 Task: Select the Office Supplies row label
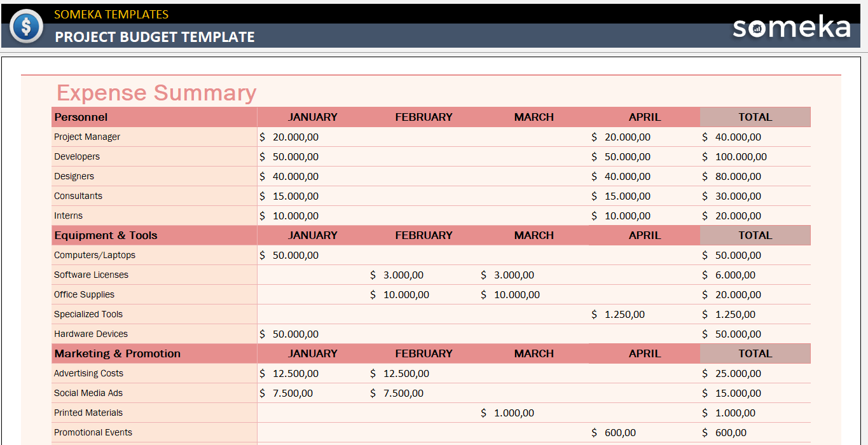84,294
